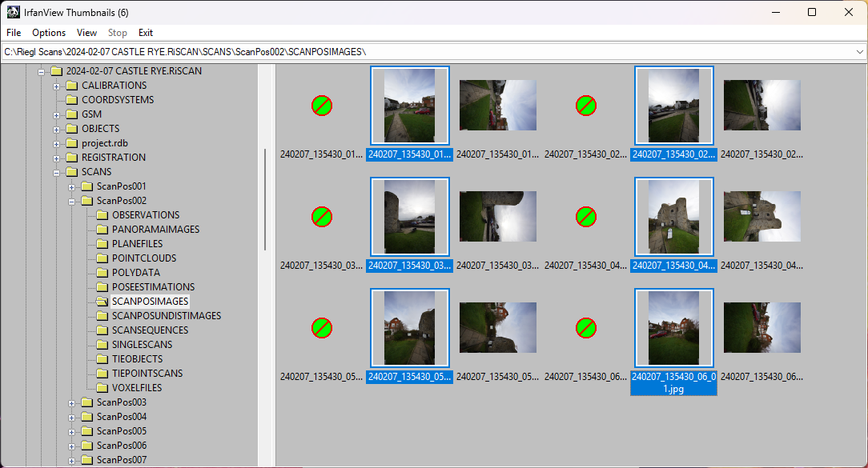Viewport: 868px width, 468px height.
Task: Click the IrfanView icon in the title bar
Action: [13, 12]
